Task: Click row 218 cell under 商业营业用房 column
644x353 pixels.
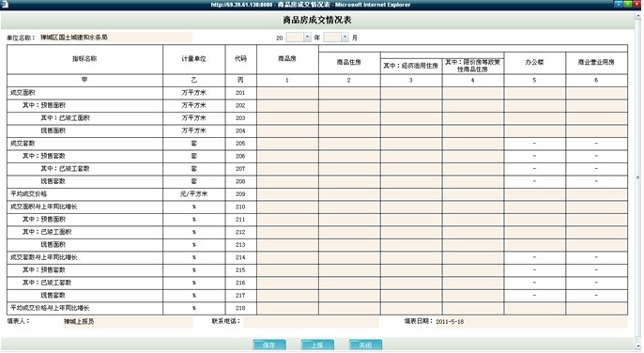Action: tap(597, 308)
